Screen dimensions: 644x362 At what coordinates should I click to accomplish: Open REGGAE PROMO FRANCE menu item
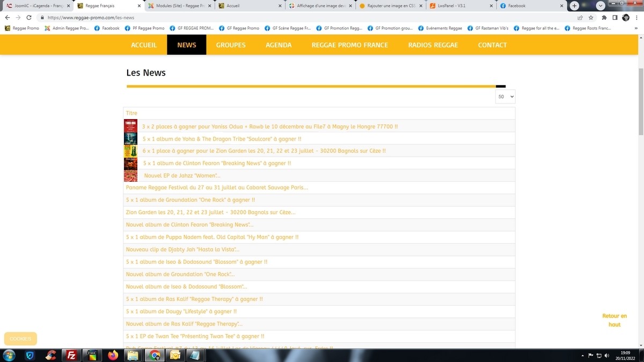pyautogui.click(x=350, y=45)
